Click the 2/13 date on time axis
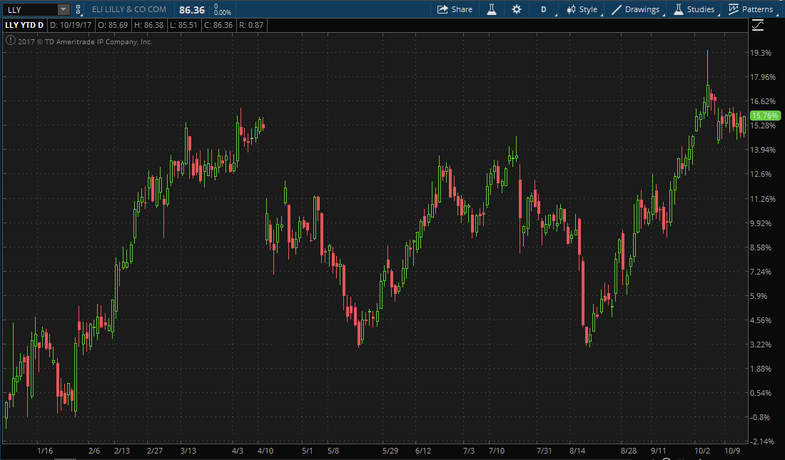The width and height of the screenshot is (785, 460). [x=122, y=451]
